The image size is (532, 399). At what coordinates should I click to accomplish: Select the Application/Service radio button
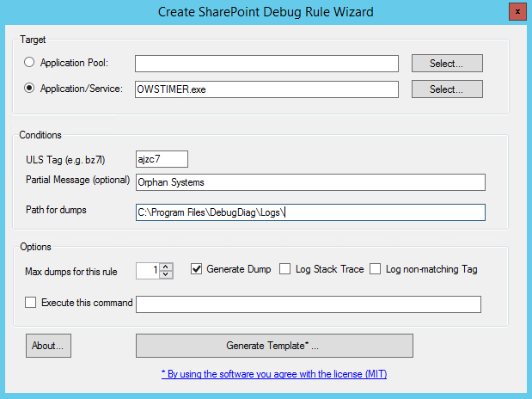tap(32, 89)
